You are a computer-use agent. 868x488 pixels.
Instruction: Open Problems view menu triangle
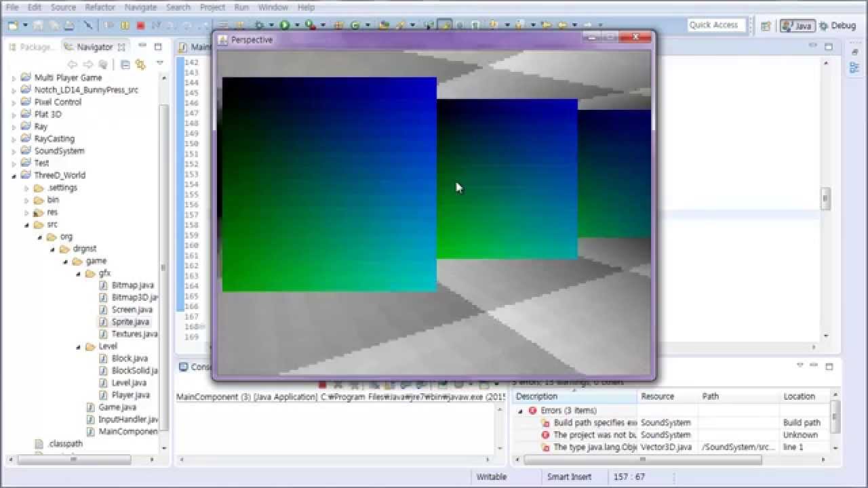tap(800, 365)
